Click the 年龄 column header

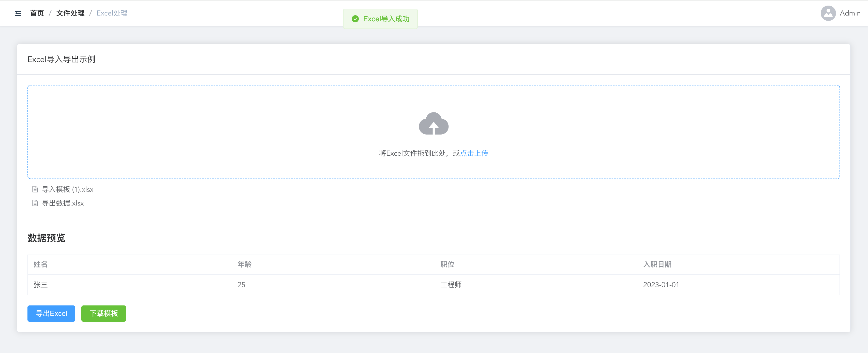[x=333, y=264]
